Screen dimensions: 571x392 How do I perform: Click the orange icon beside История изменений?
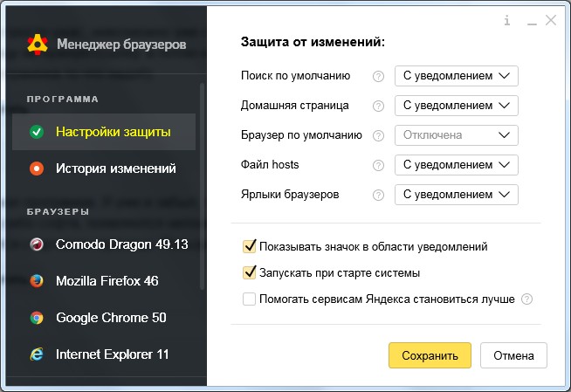tap(37, 168)
